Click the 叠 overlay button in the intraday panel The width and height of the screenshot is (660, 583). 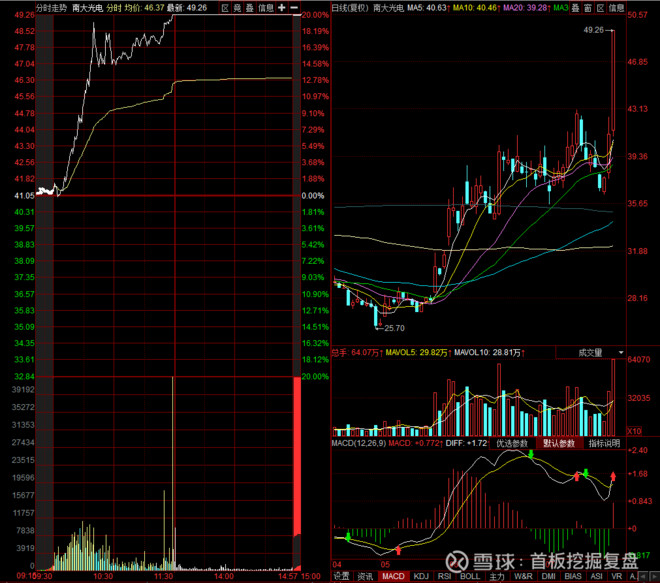coord(250,8)
